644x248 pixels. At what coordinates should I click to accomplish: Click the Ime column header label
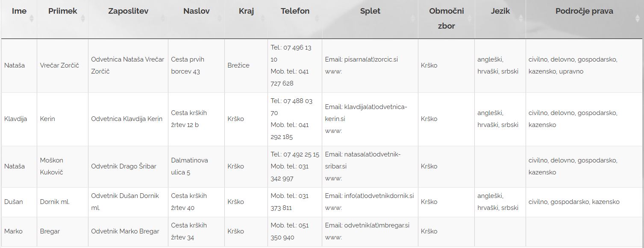pos(19,11)
